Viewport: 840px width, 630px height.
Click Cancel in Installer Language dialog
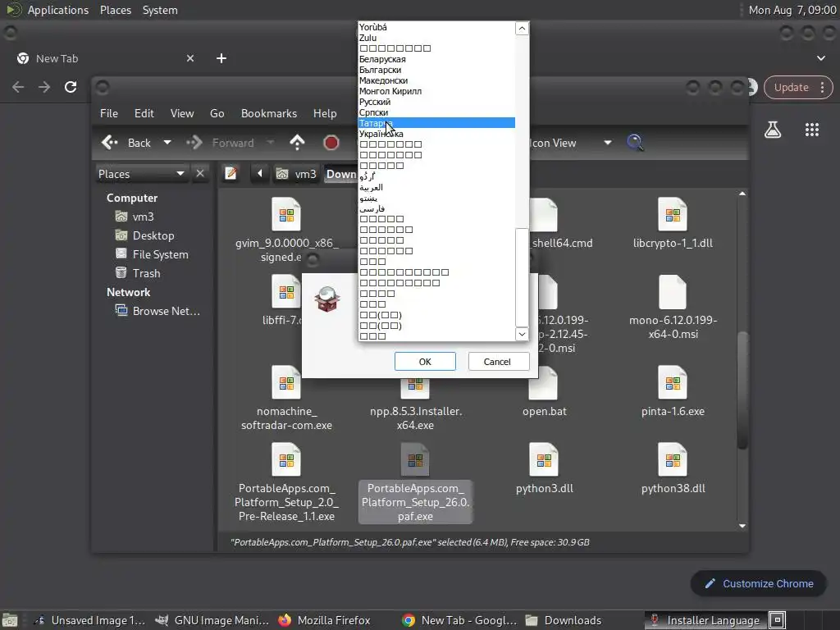[498, 362]
